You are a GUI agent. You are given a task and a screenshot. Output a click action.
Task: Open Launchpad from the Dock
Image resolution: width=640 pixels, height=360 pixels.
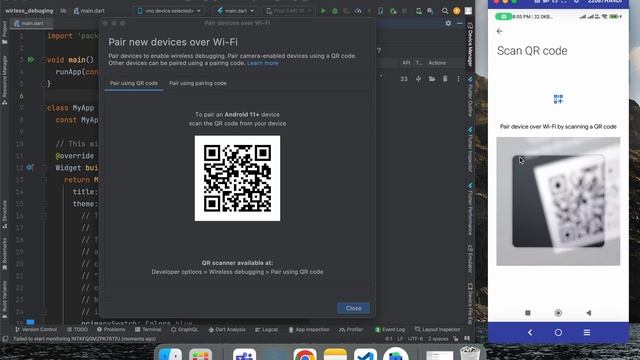(x=200, y=355)
